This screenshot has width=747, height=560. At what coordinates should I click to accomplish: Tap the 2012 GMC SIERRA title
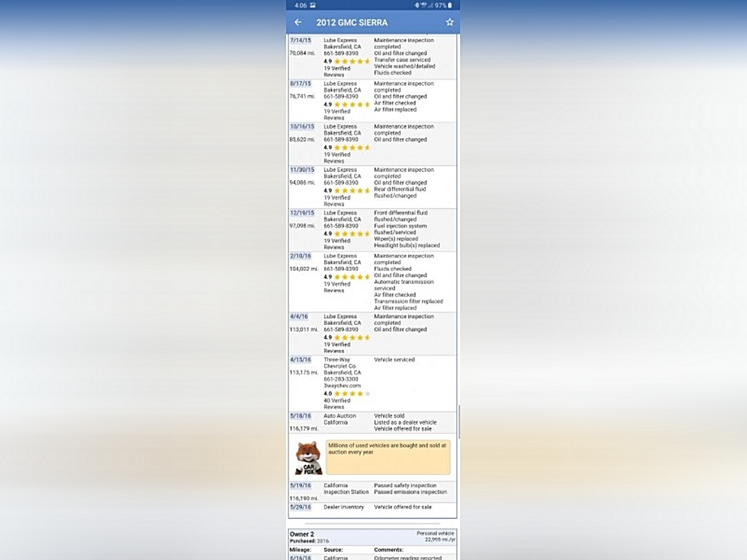point(352,22)
